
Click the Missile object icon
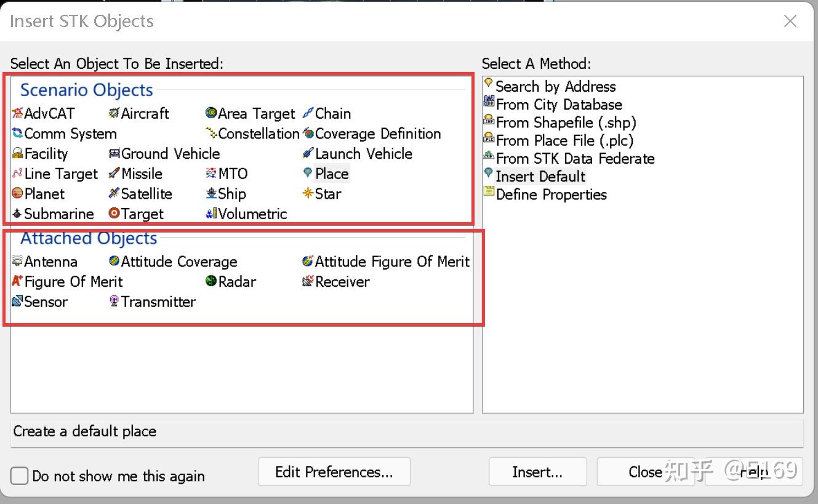(114, 174)
